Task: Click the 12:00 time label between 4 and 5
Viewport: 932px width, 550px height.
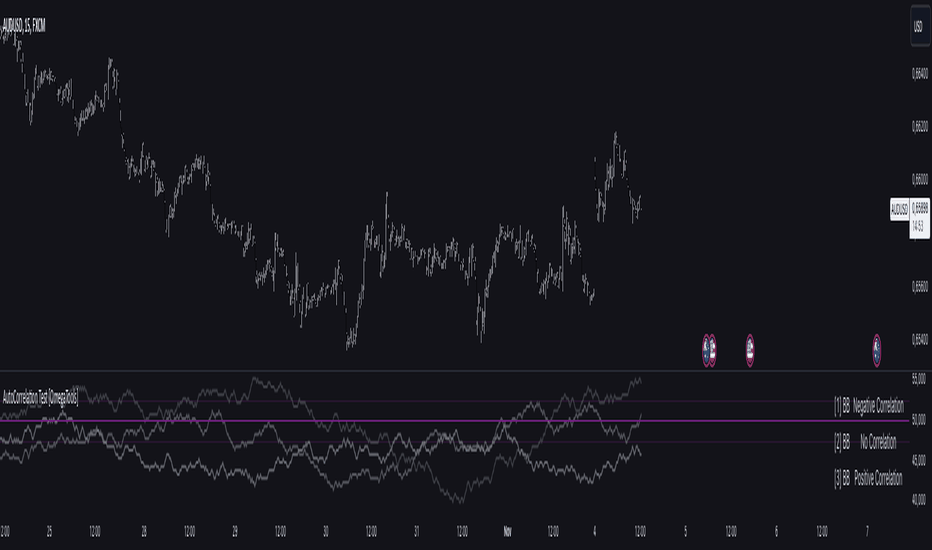Action: point(640,531)
